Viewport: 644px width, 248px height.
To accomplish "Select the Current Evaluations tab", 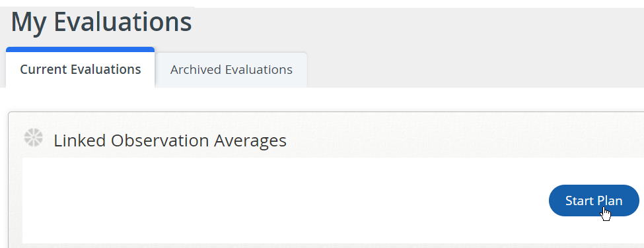I will pos(81,68).
